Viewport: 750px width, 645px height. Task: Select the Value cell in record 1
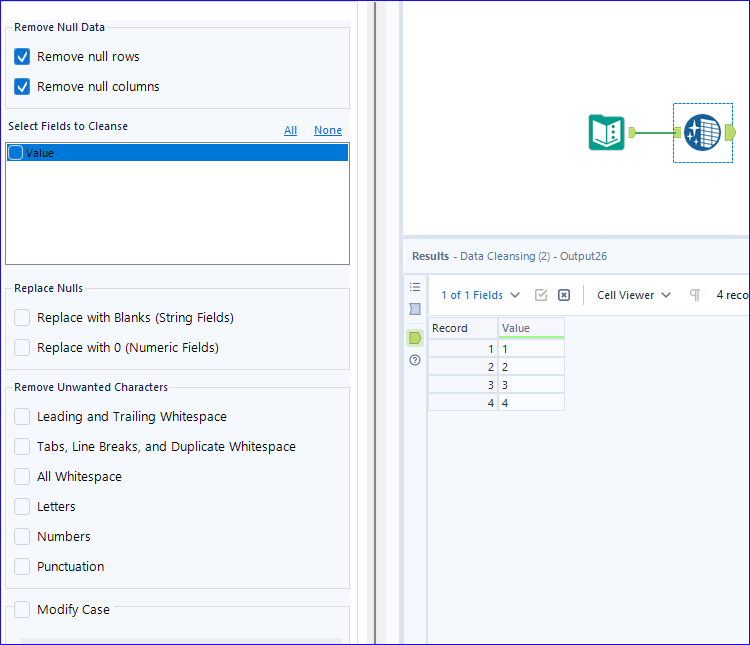[531, 349]
